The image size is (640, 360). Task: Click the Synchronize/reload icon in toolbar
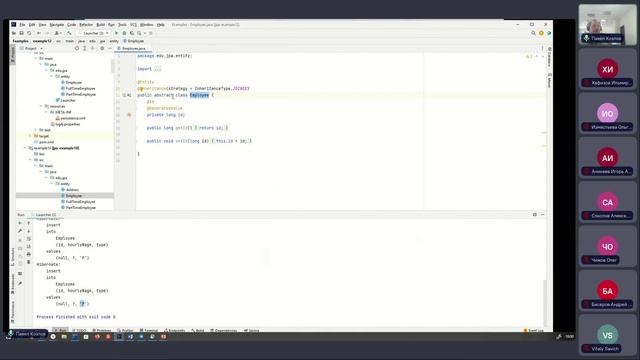[x=29, y=33]
